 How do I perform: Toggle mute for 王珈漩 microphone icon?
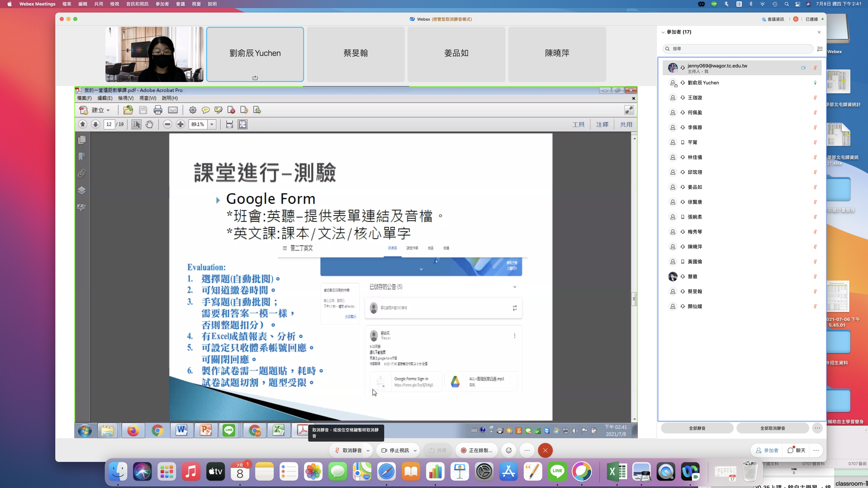tap(815, 98)
